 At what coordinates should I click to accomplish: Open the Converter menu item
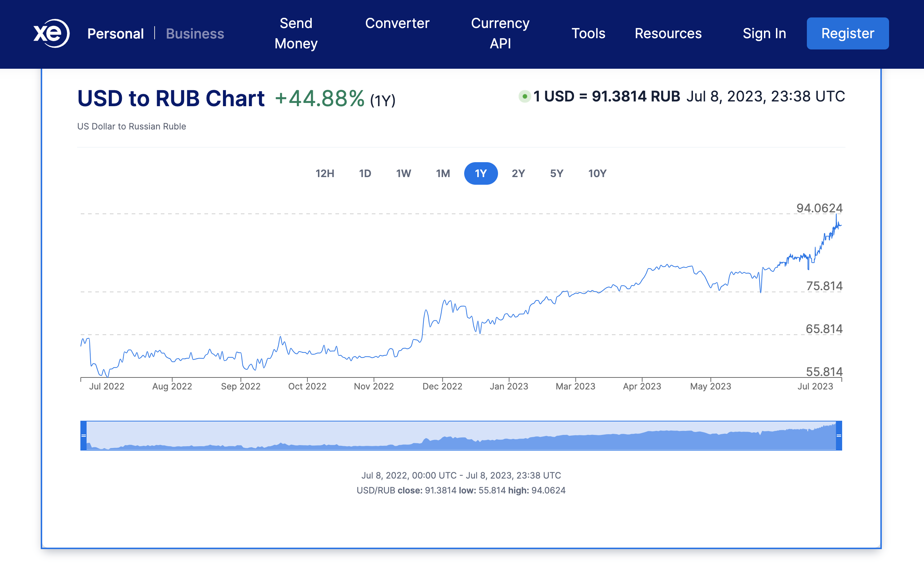coord(397,23)
